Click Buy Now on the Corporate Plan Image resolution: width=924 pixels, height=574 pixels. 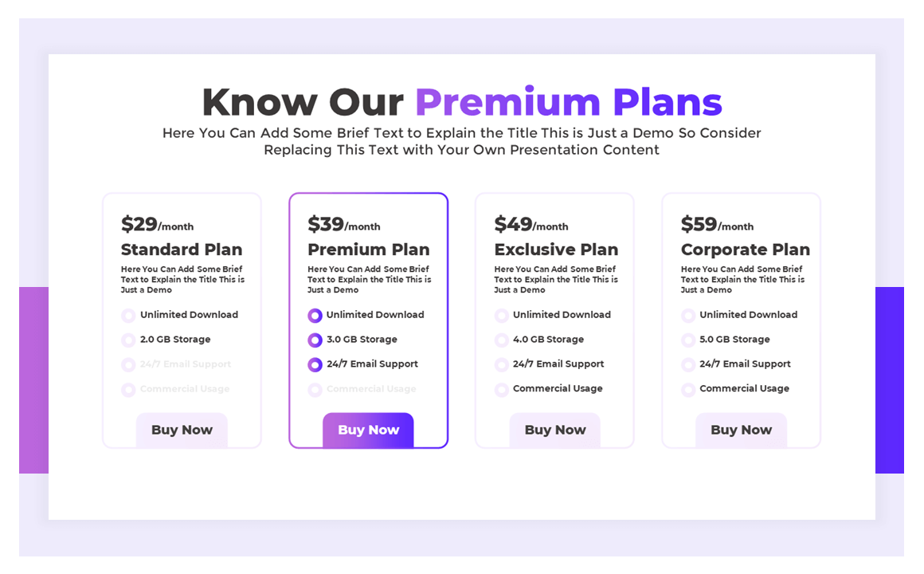(x=741, y=430)
